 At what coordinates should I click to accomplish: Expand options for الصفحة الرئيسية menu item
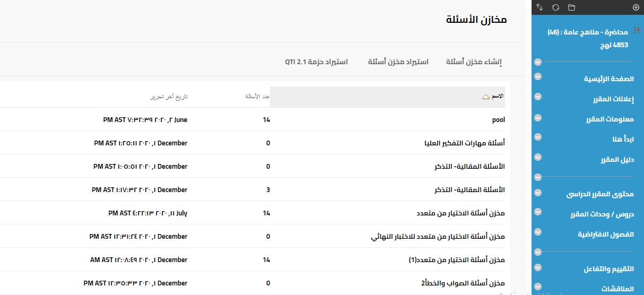tap(538, 76)
